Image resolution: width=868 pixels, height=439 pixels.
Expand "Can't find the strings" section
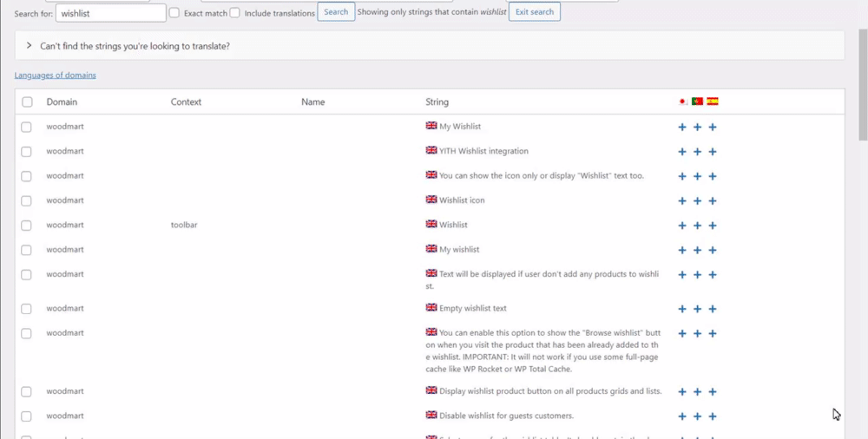[x=430, y=46]
